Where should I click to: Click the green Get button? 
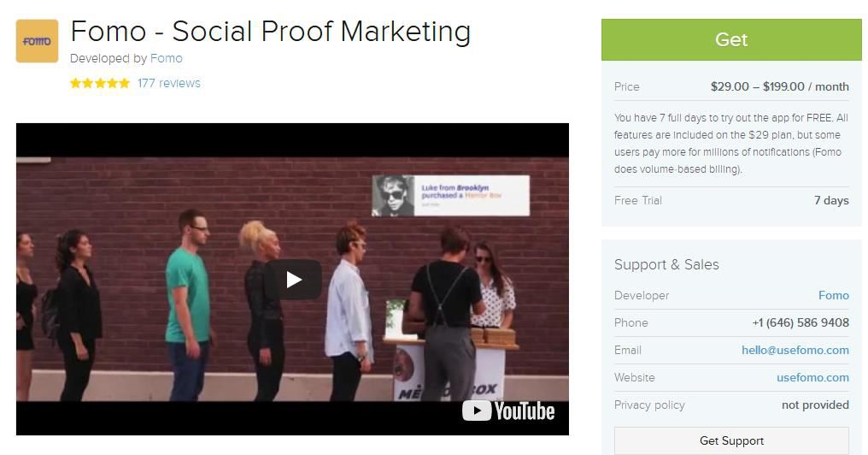[x=731, y=39]
